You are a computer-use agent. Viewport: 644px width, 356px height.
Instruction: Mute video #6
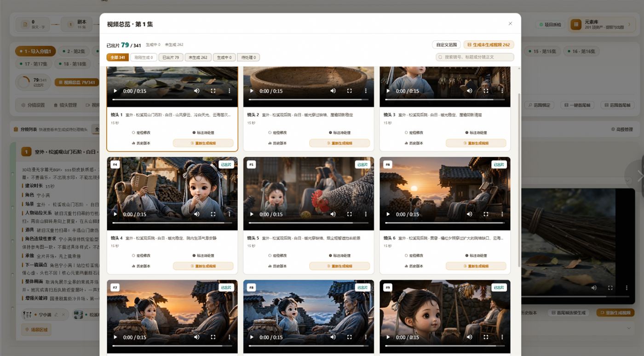[x=470, y=214]
